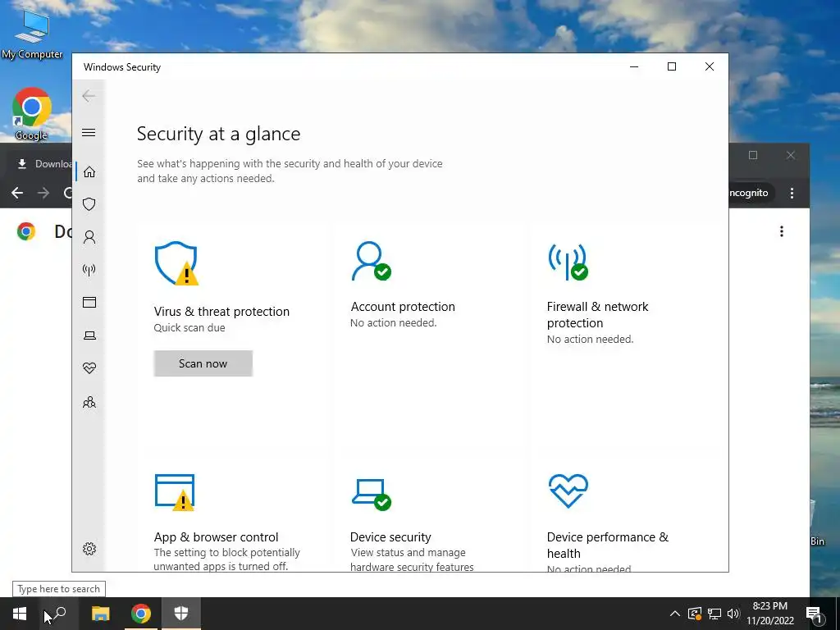840x630 pixels.
Task: Open Downloads page three-dot more actions menu
Action: tap(782, 231)
